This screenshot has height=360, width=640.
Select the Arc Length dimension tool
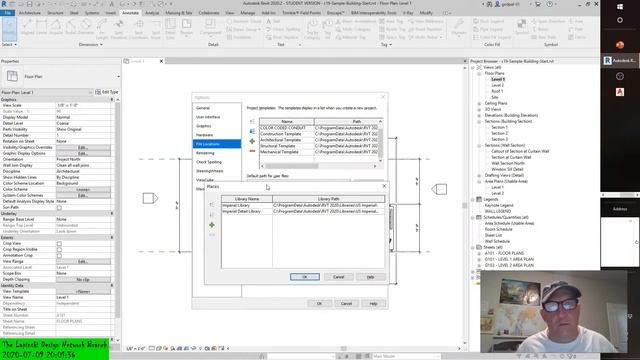click(x=102, y=29)
